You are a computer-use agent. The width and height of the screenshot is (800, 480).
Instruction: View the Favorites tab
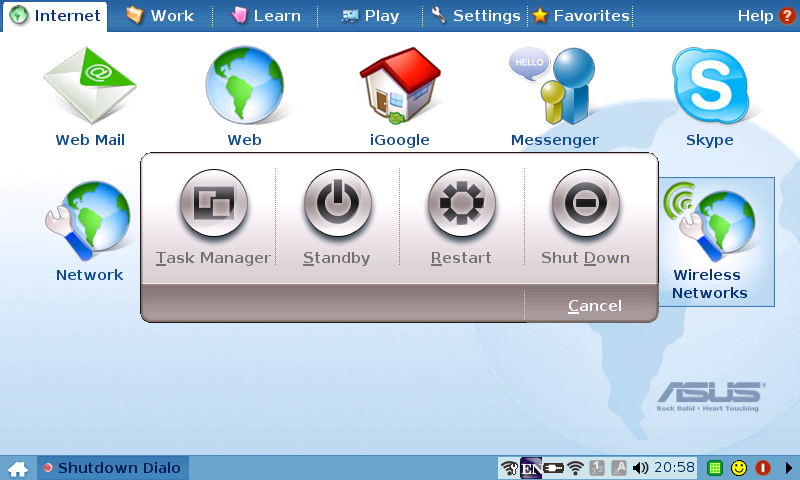(581, 16)
